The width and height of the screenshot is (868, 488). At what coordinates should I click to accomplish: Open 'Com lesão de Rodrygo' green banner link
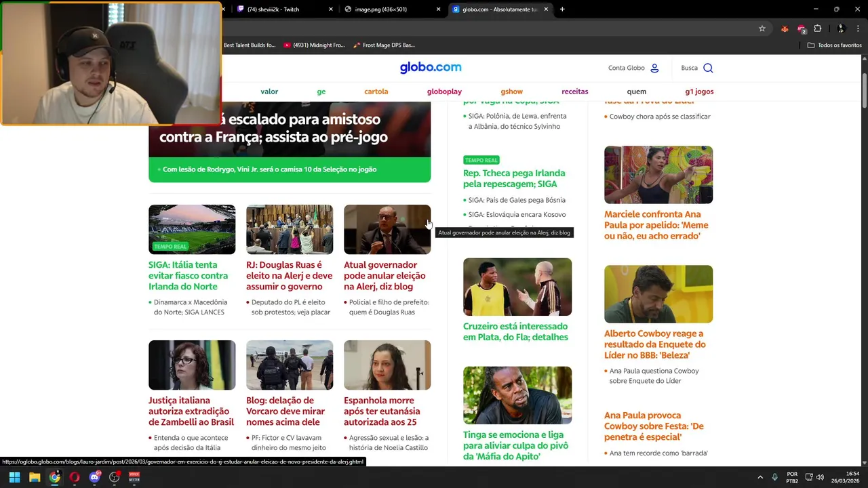pyautogui.click(x=269, y=169)
